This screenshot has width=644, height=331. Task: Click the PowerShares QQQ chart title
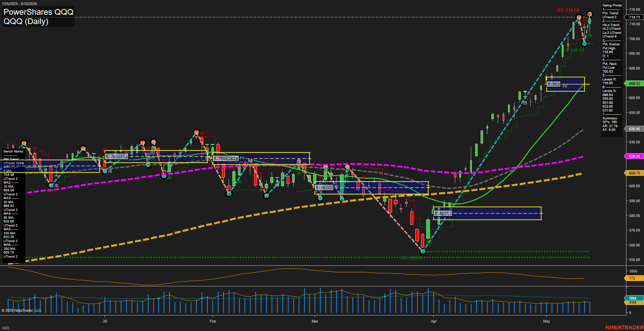(x=38, y=12)
